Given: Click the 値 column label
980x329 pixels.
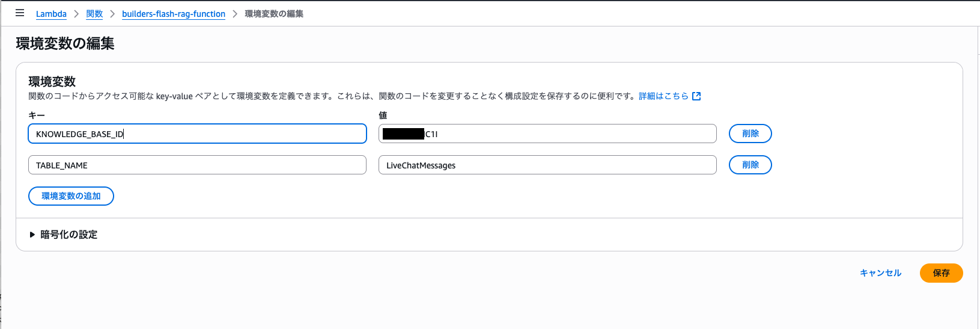Looking at the screenshot, I should point(383,115).
